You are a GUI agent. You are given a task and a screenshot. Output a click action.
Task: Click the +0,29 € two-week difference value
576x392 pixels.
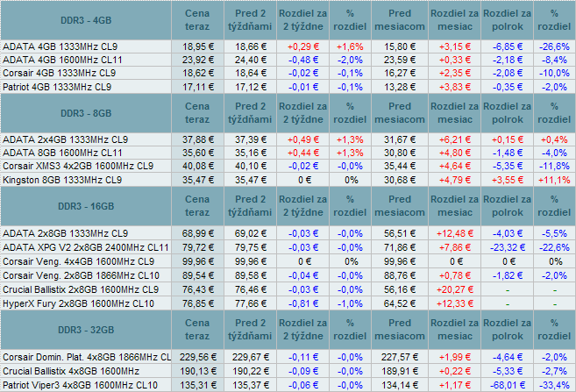click(x=303, y=46)
